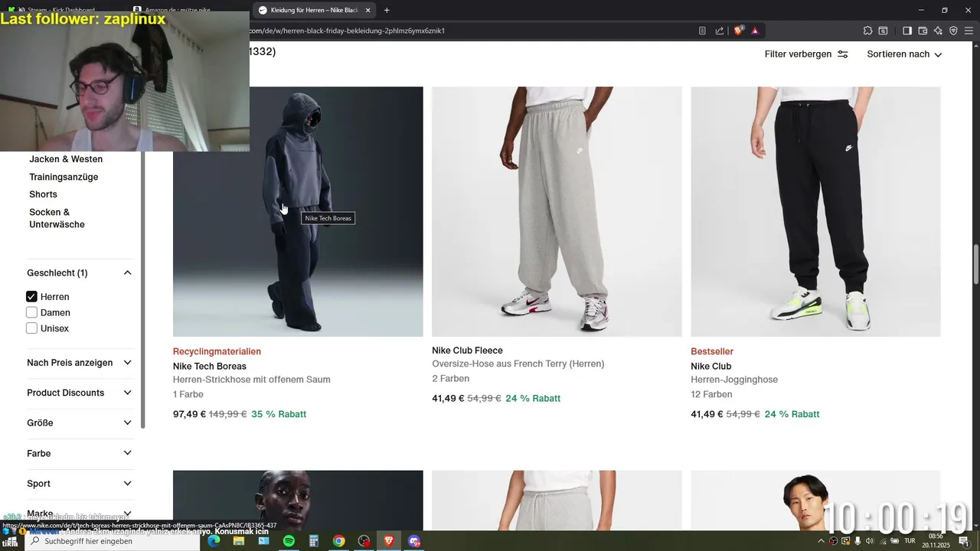Click the Brave Rewards triangle icon
Viewport: 980px width, 551px height.
point(755,31)
